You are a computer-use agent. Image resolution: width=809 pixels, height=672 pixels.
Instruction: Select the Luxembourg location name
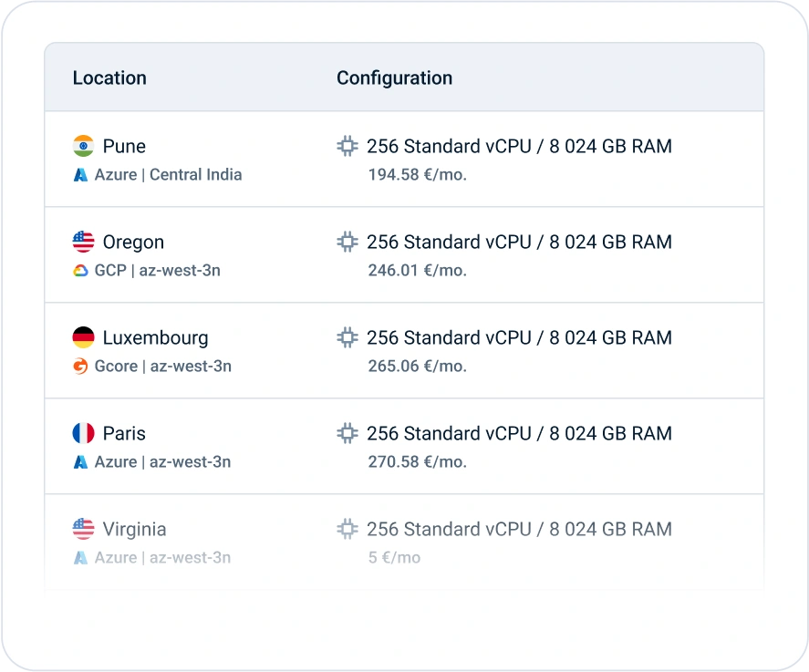pos(155,337)
